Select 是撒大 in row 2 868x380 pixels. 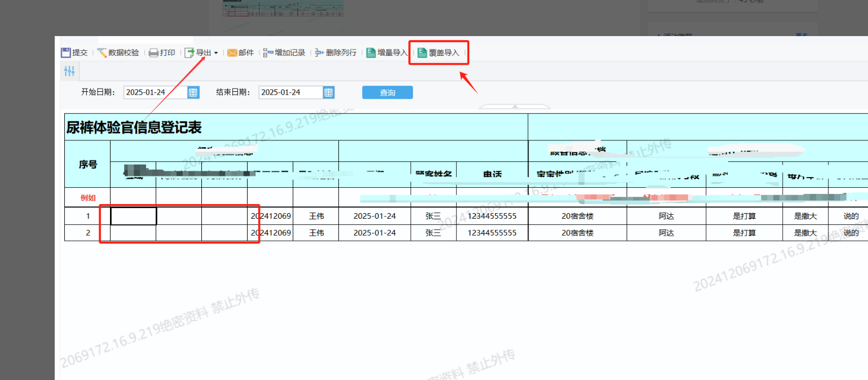coord(805,232)
